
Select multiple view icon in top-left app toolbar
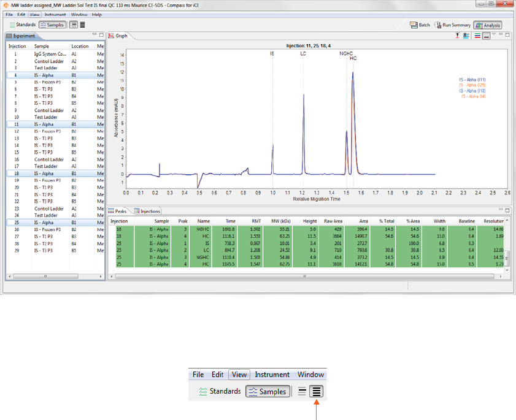point(83,25)
